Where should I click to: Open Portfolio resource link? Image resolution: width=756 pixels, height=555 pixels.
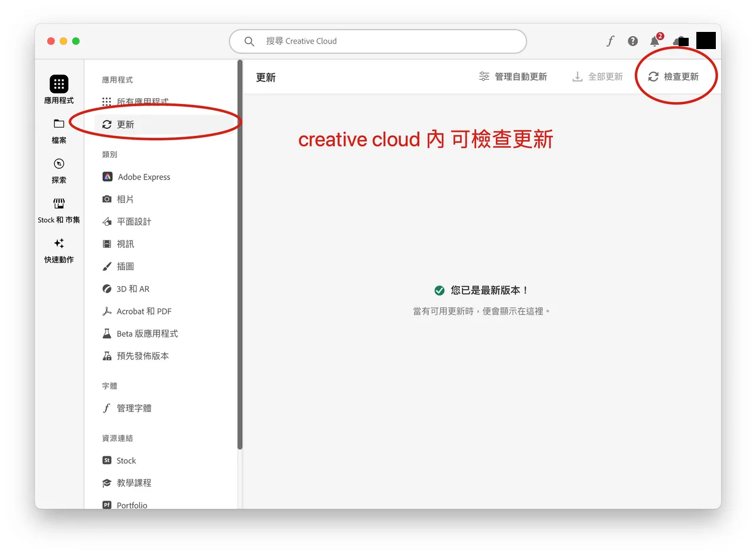click(x=167, y=505)
